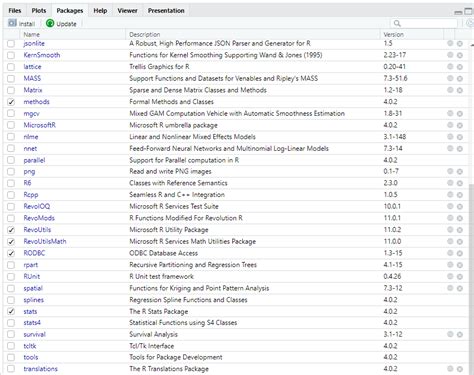
Task: Open the translations package globe icon
Action: pyautogui.click(x=450, y=369)
